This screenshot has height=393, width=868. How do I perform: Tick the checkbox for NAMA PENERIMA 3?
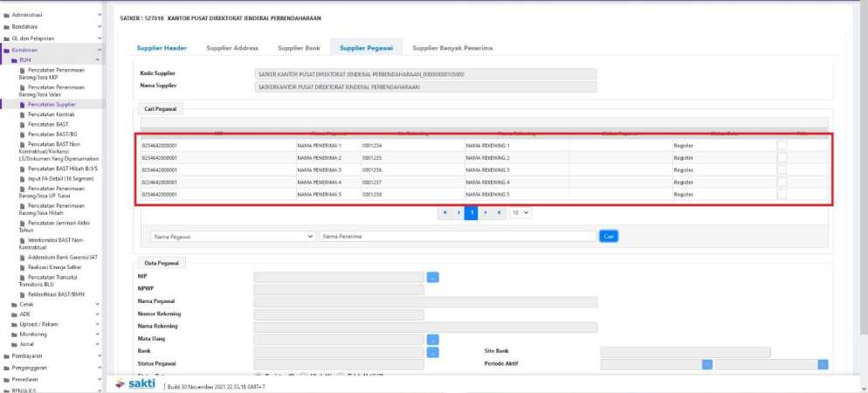[782, 169]
